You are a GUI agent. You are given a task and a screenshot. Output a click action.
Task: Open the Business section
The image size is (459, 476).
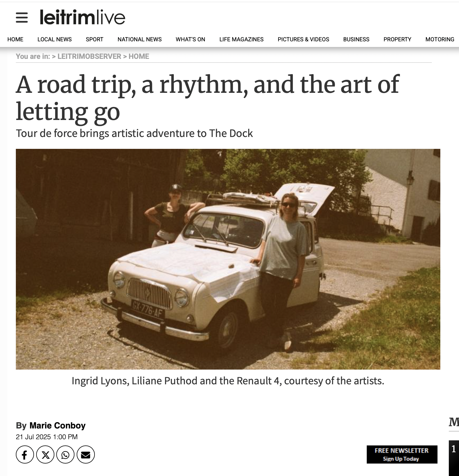coord(356,39)
